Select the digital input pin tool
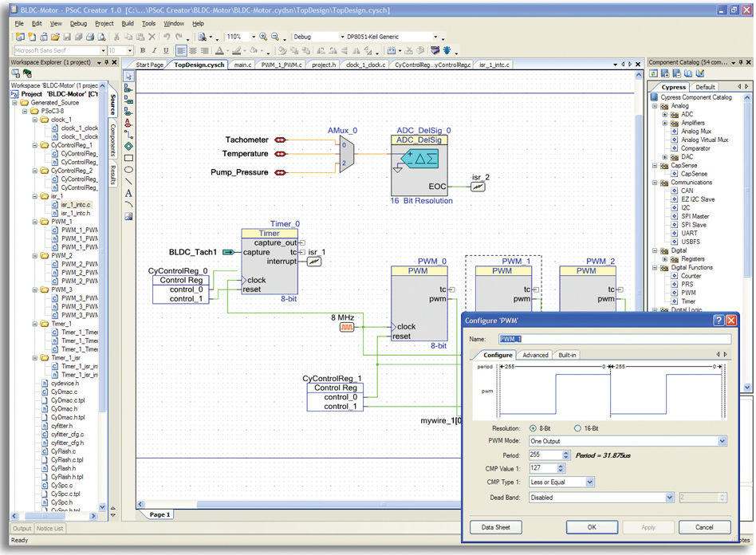 128,89
